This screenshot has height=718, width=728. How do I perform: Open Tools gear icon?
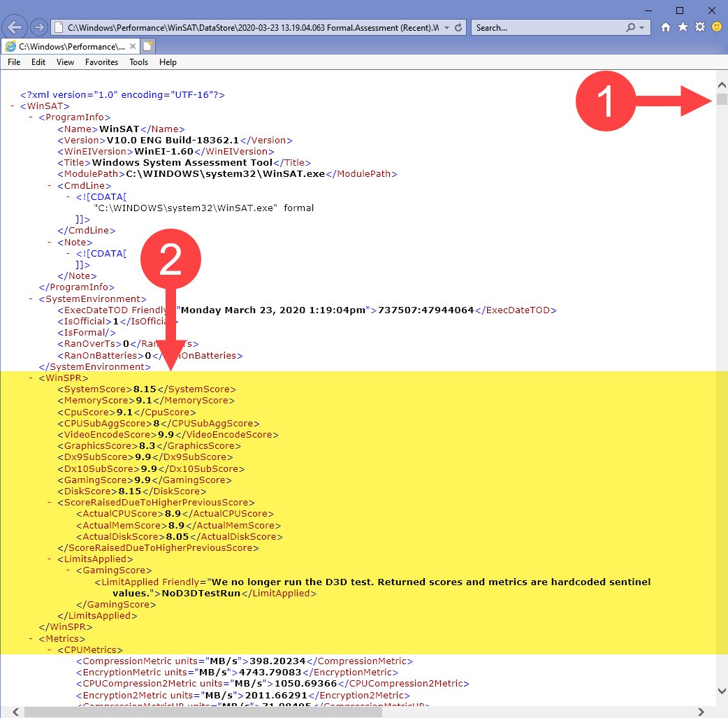tap(699, 27)
